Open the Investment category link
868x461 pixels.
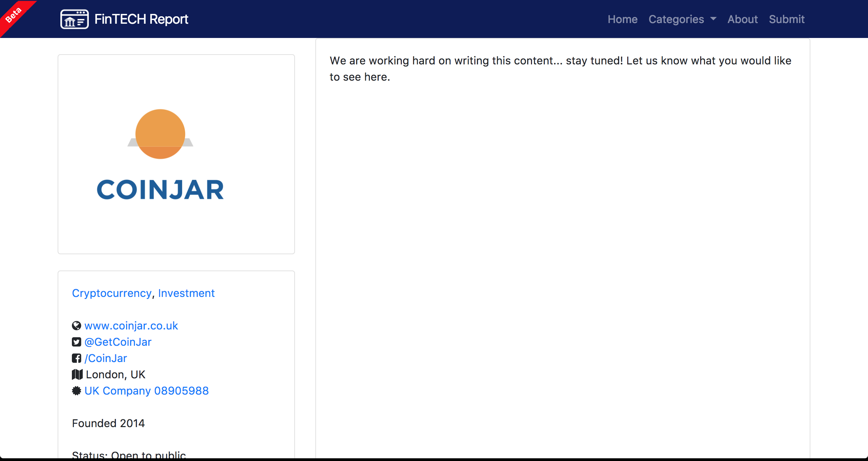point(186,293)
